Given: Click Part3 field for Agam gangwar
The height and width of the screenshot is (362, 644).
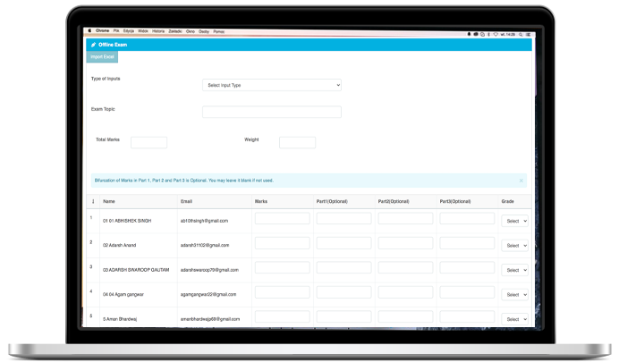Looking at the screenshot, I should coord(467,292).
